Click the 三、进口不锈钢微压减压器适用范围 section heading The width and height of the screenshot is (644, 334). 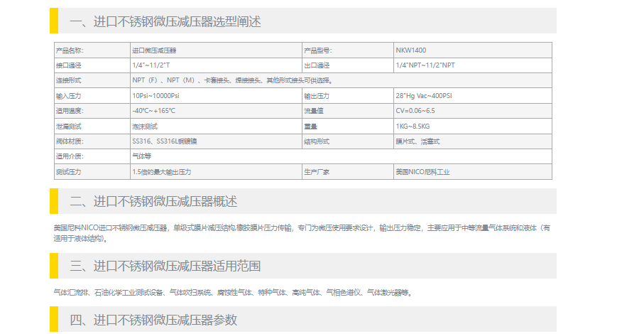click(165, 266)
